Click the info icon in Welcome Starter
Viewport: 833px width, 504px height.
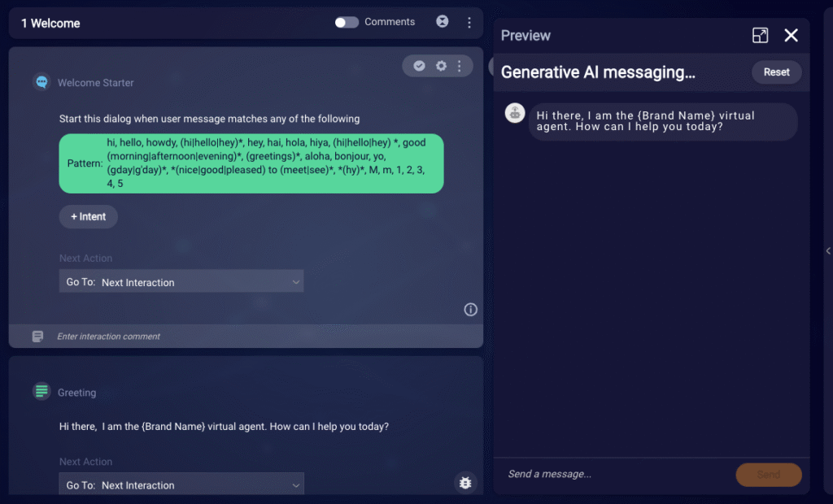click(470, 310)
